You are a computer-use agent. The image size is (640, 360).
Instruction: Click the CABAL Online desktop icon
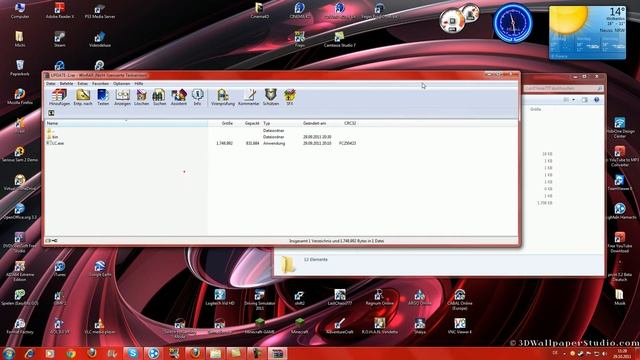[x=460, y=299]
